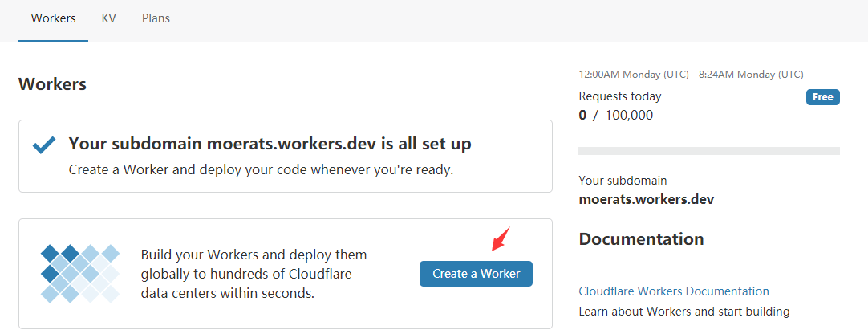Viewport: 868px width, 334px height.
Task: Open Cloudflare Workers Documentation link
Action: [673, 291]
